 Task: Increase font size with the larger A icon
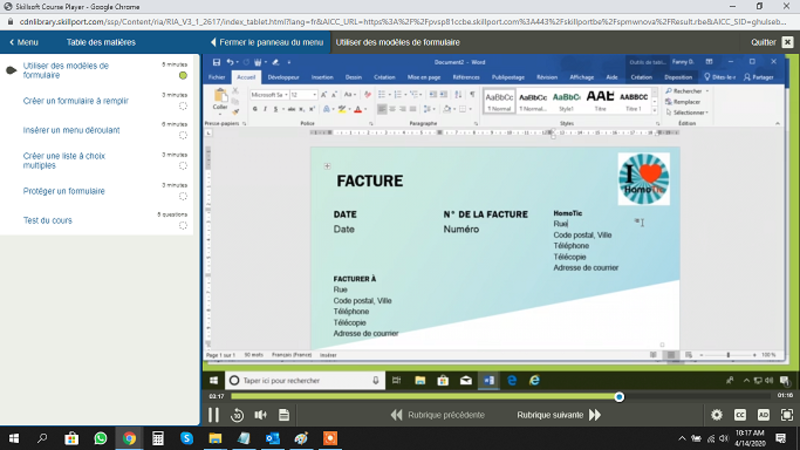323,95
